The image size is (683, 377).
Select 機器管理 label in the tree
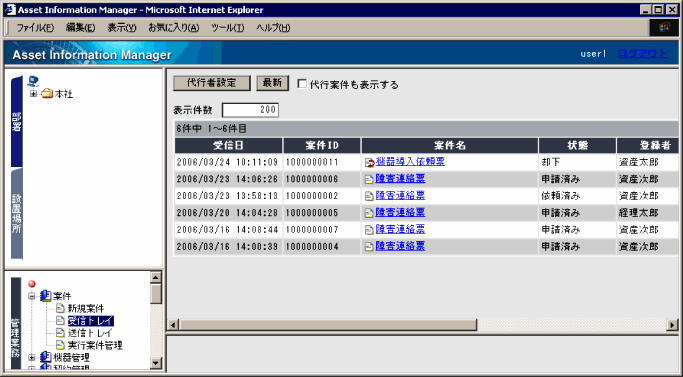point(71,357)
